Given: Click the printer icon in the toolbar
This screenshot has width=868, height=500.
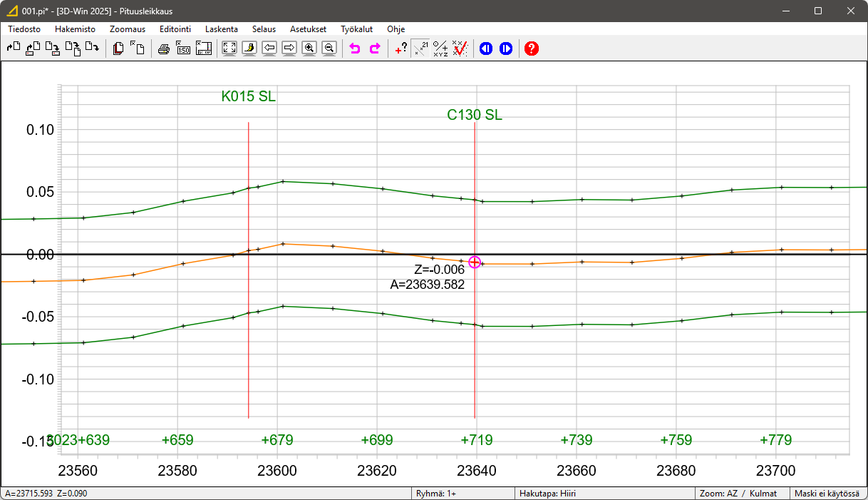Looking at the screenshot, I should click(x=164, y=49).
